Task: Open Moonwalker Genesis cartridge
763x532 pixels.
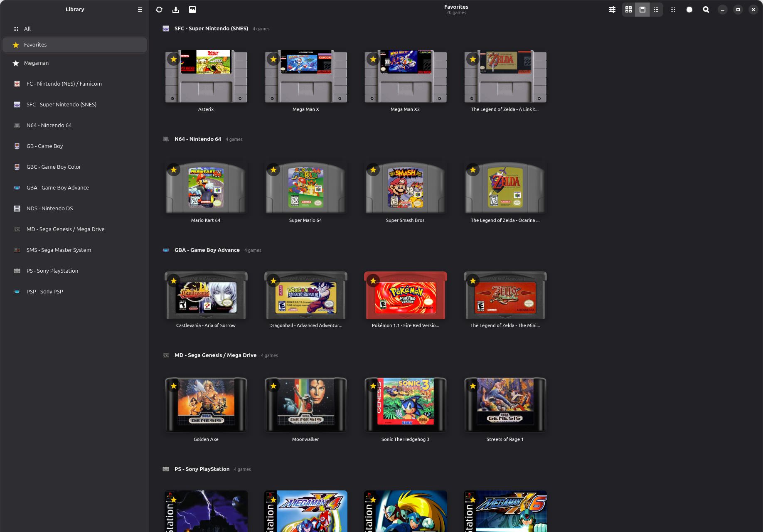Action: pyautogui.click(x=305, y=405)
